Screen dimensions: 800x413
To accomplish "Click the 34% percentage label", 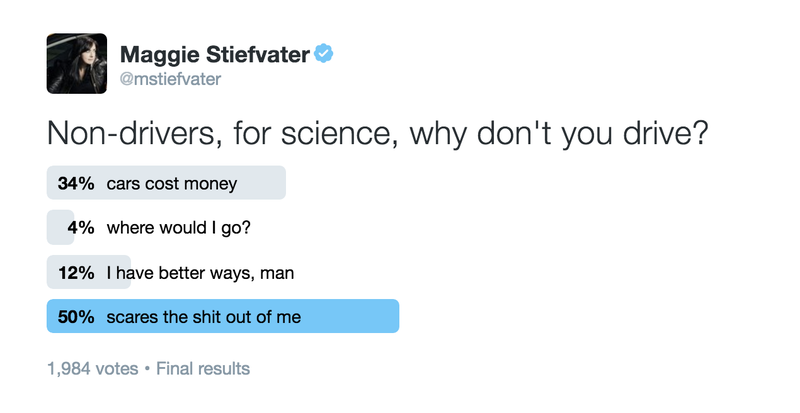I will click(76, 184).
